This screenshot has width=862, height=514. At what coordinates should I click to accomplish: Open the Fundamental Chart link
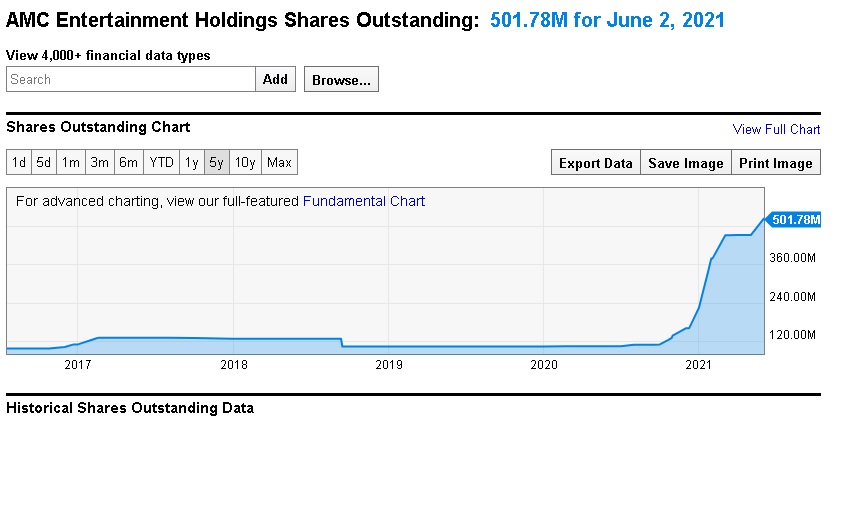[364, 201]
